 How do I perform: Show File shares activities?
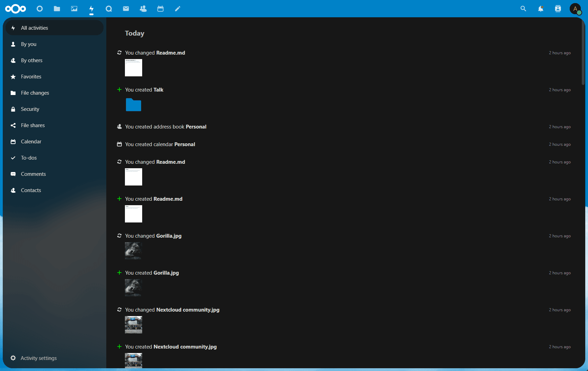point(55,125)
